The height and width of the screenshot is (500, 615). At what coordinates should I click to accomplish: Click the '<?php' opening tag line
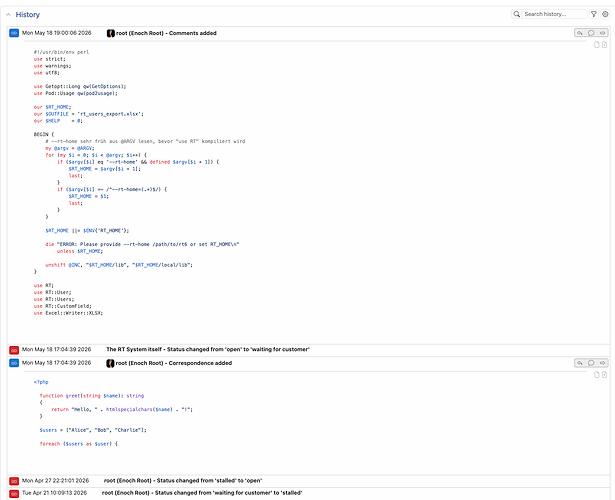click(41, 382)
